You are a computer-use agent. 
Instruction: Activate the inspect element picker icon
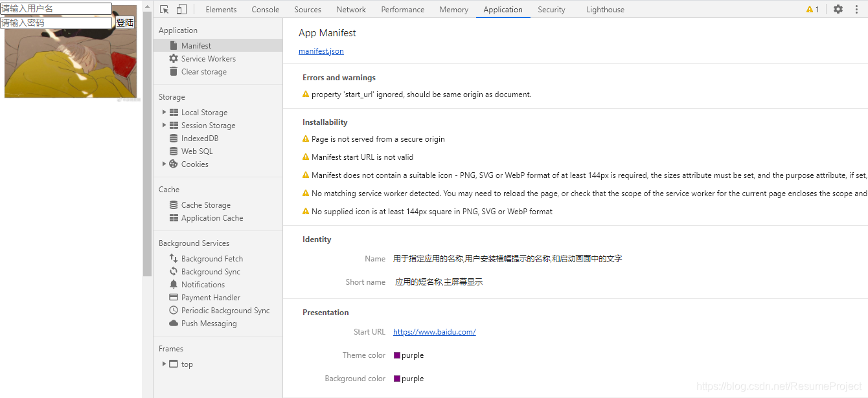click(165, 9)
